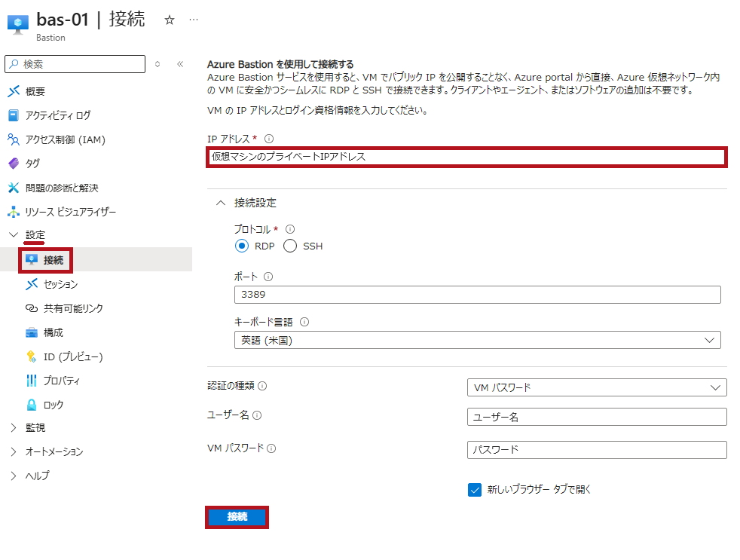
Task: Open プロパティ menu item
Action: [62, 381]
